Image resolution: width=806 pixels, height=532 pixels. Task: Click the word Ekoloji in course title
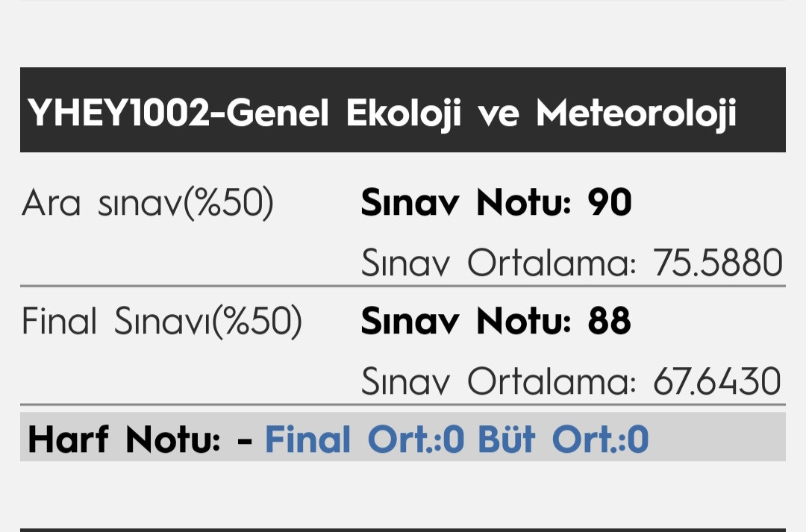[403, 114]
